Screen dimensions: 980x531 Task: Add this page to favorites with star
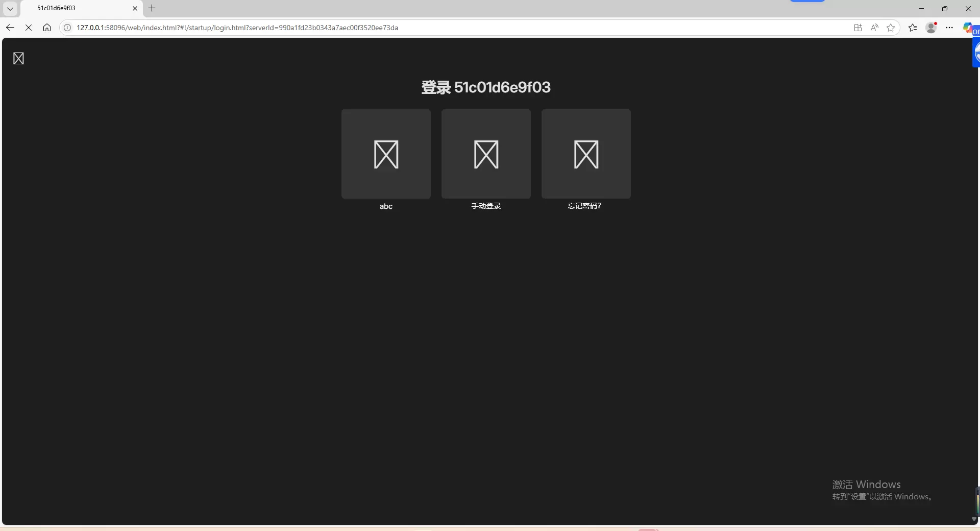(x=891, y=28)
